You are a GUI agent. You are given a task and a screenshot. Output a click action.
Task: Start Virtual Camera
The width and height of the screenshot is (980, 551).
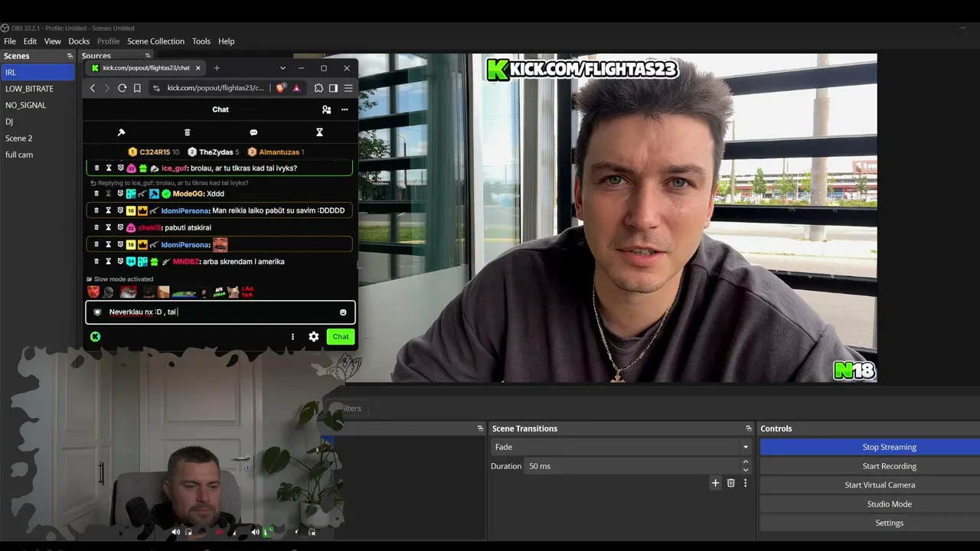click(871, 485)
